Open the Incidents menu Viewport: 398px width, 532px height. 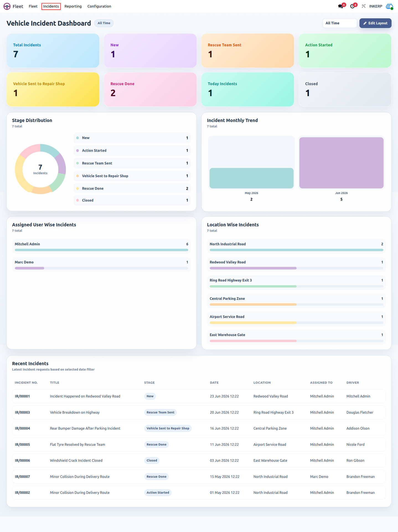pos(51,6)
